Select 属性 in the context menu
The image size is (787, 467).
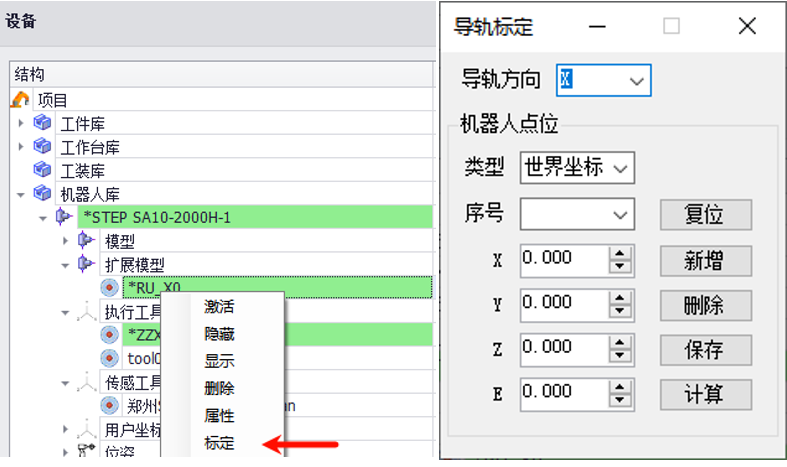coord(220,415)
